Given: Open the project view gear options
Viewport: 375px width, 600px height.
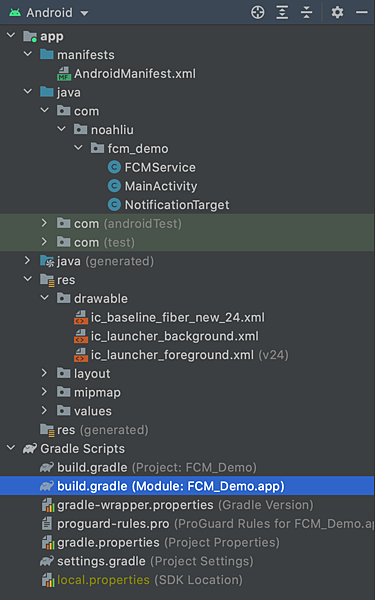Looking at the screenshot, I should 337,13.
